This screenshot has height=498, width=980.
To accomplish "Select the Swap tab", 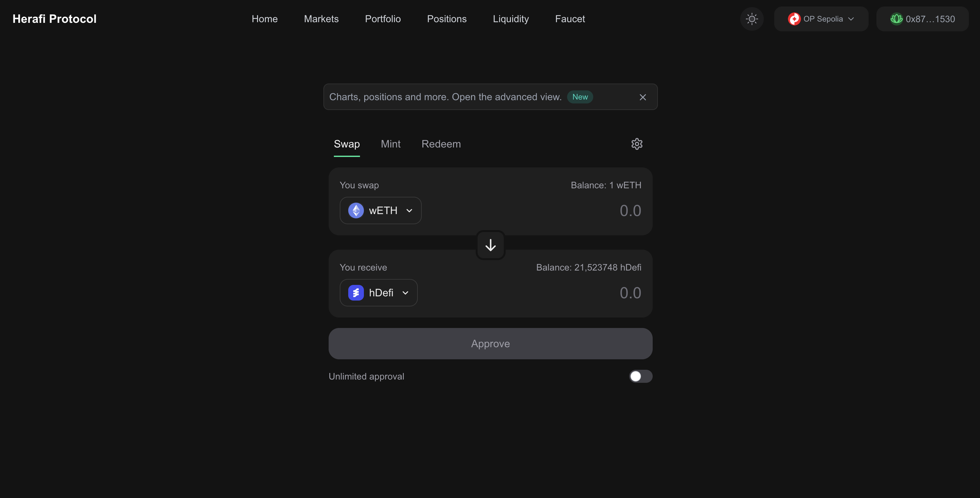I will click(x=347, y=144).
